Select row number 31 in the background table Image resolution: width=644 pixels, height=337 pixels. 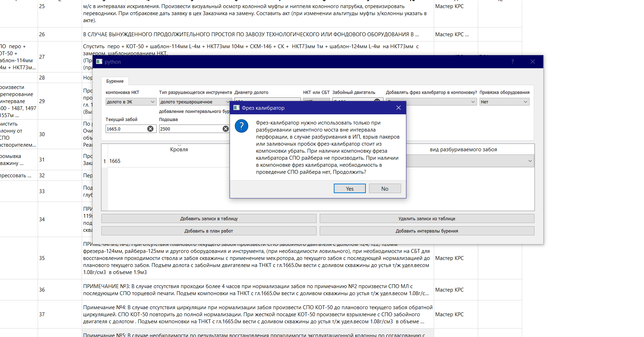pyautogui.click(x=60, y=160)
